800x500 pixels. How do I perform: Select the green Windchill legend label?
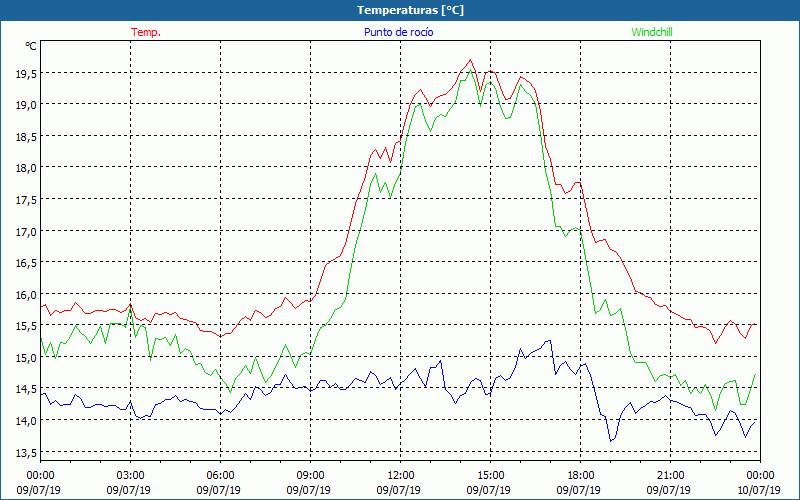pyautogui.click(x=652, y=32)
